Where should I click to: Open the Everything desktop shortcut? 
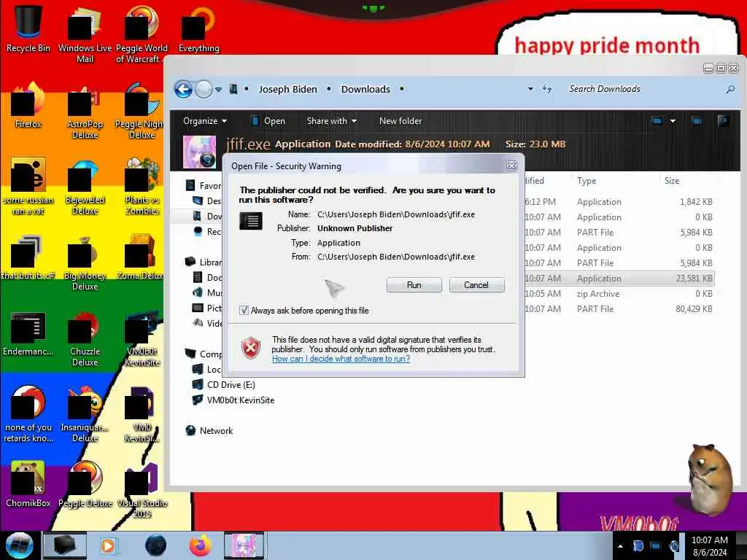(198, 28)
